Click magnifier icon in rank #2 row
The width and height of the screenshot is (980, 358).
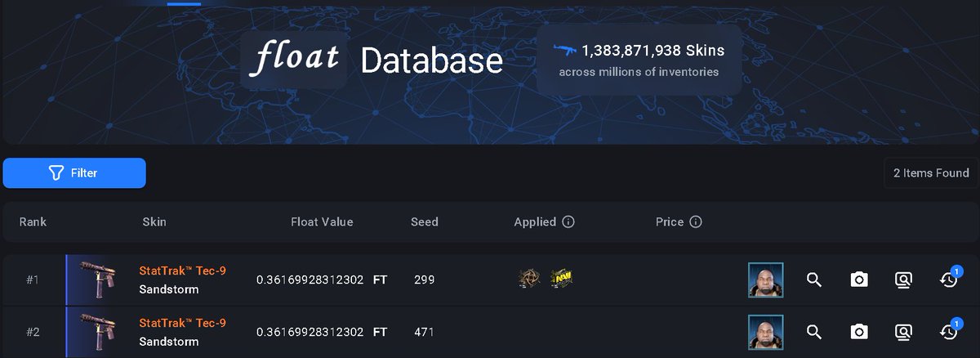pyautogui.click(x=813, y=332)
